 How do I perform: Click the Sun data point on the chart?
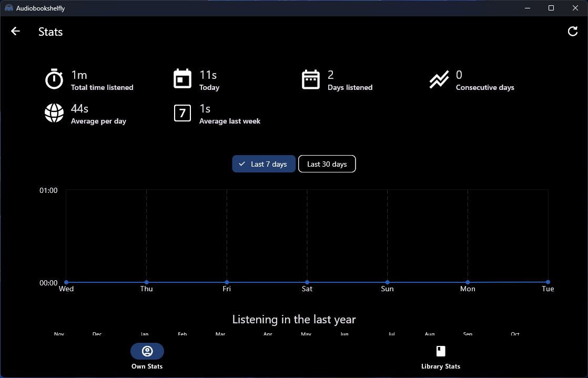pyautogui.click(x=388, y=282)
